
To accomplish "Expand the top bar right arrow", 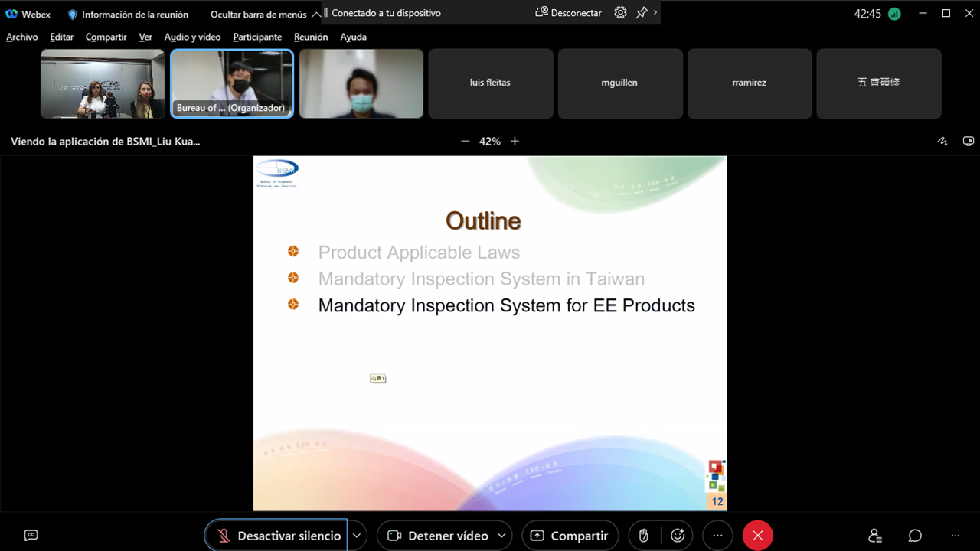I will pyautogui.click(x=655, y=13).
